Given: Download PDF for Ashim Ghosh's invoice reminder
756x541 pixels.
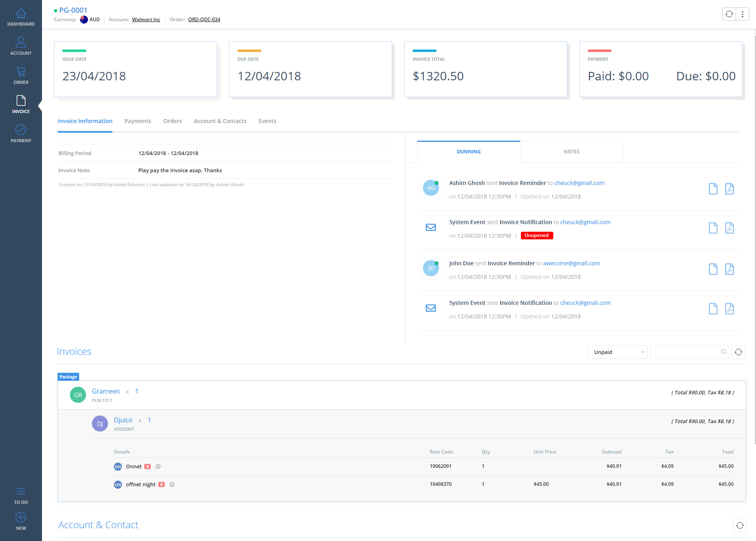Looking at the screenshot, I should tap(729, 189).
